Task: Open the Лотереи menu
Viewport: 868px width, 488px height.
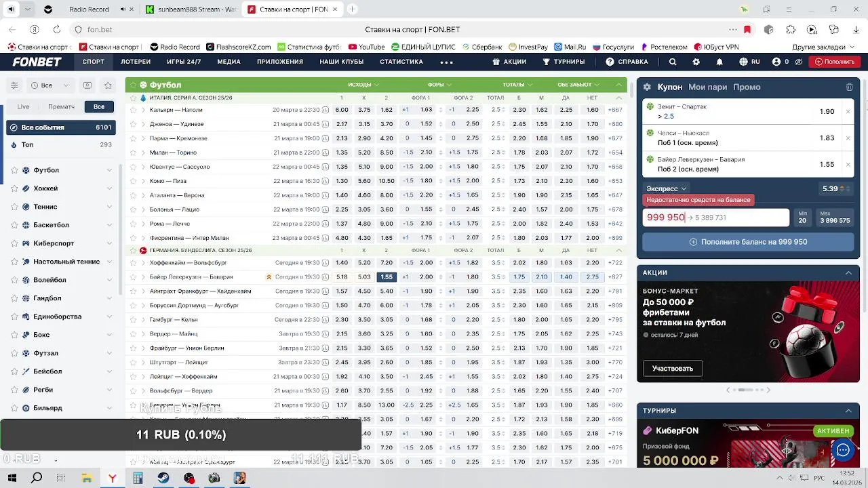Action: [x=136, y=62]
